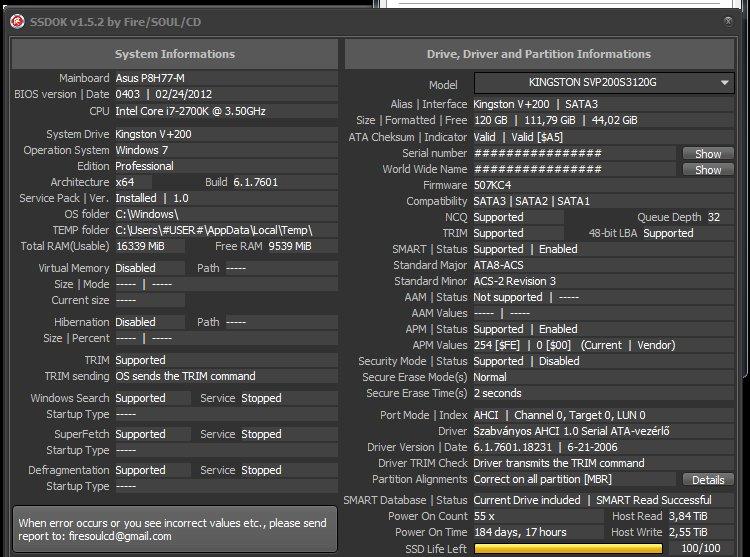Open the drive Model dropdown
The image size is (750, 557).
604,83
